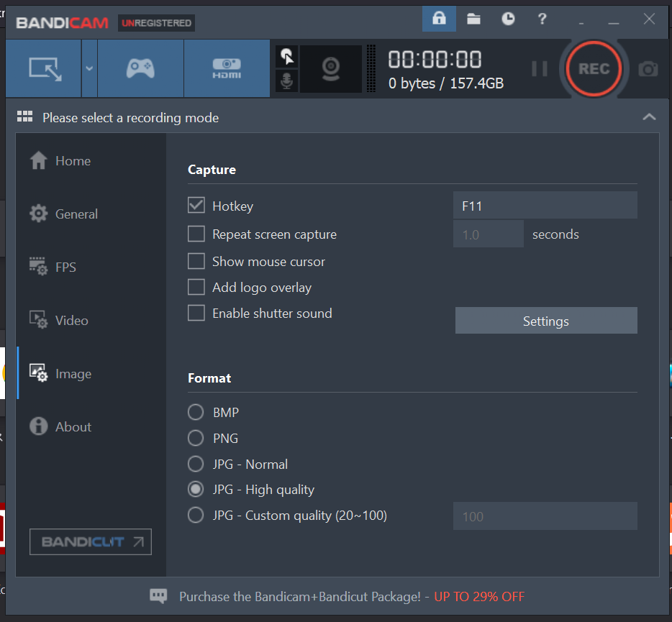The height and width of the screenshot is (622, 672).
Task: Select JPG - Normal format
Action: [x=196, y=464]
